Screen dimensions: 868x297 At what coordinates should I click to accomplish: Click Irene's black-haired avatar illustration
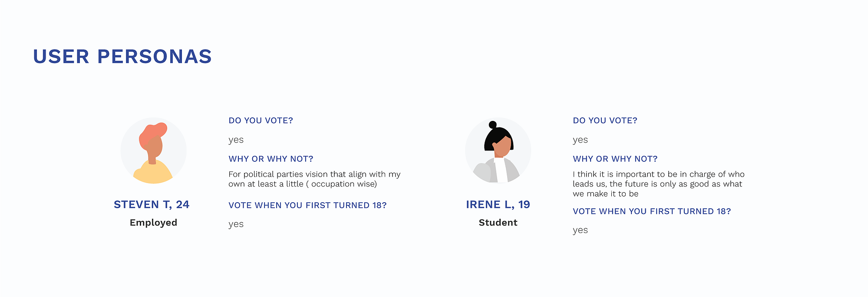pos(498,150)
